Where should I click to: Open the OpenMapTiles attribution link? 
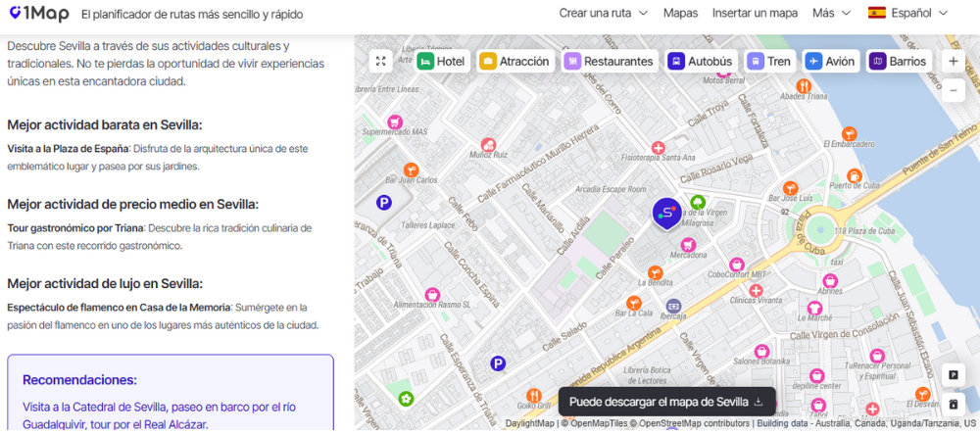595,423
